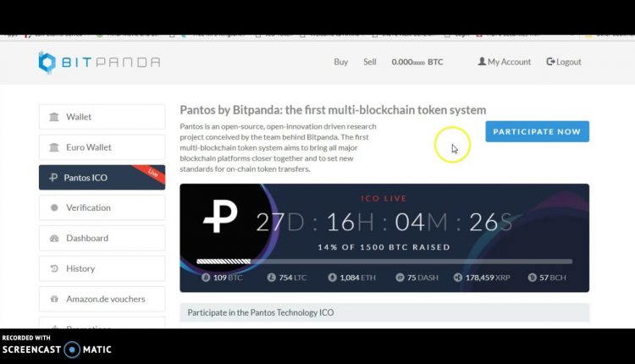This screenshot has height=364, width=635.
Task: Open Verification in the sidebar
Action: coord(102,207)
